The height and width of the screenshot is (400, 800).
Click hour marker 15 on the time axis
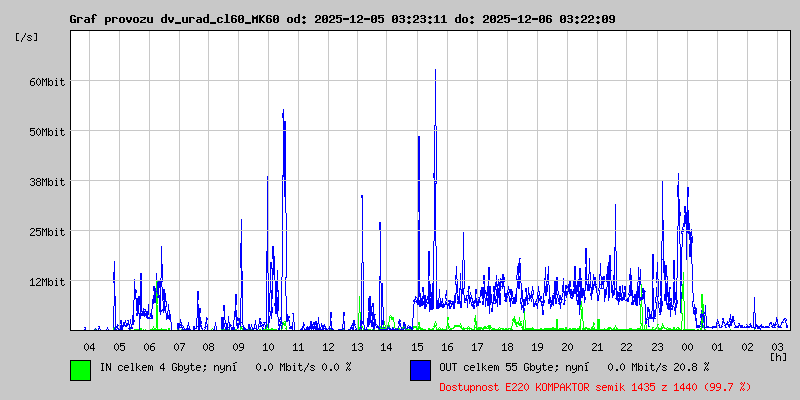click(x=417, y=346)
